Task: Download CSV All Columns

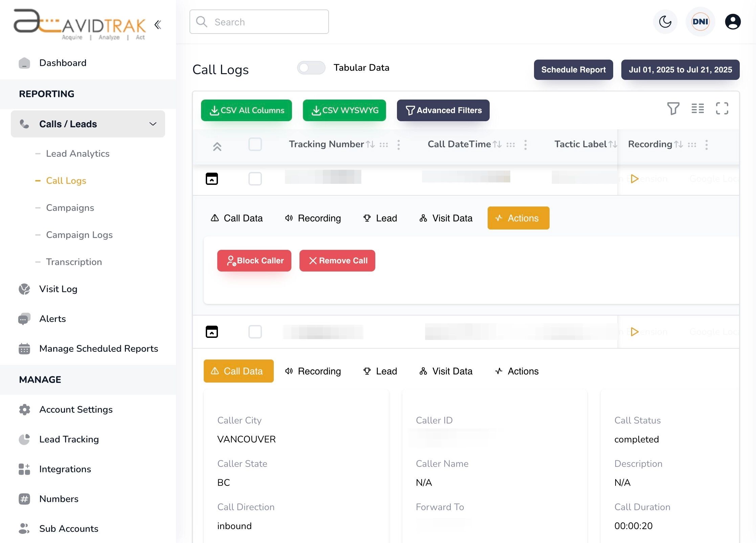Action: click(x=246, y=110)
